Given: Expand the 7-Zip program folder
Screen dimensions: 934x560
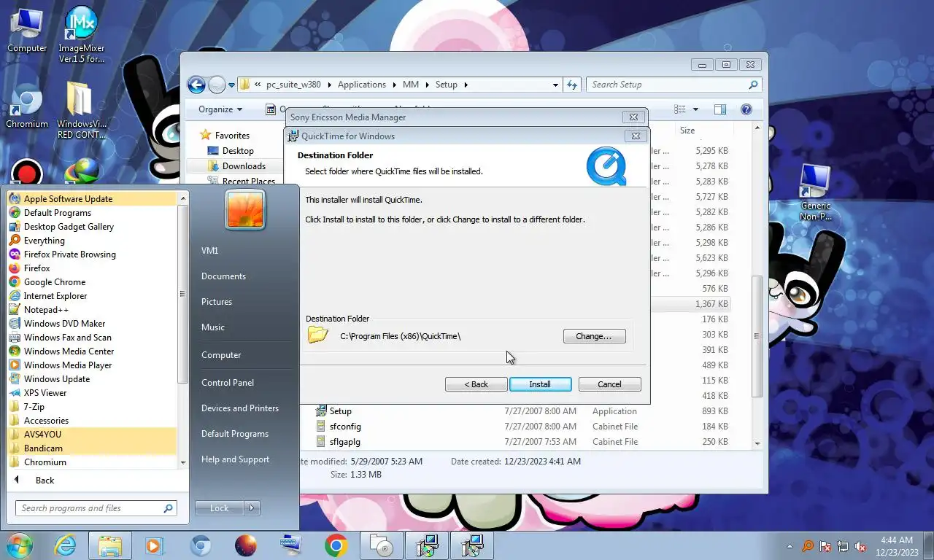Looking at the screenshot, I should pyautogui.click(x=92, y=406).
